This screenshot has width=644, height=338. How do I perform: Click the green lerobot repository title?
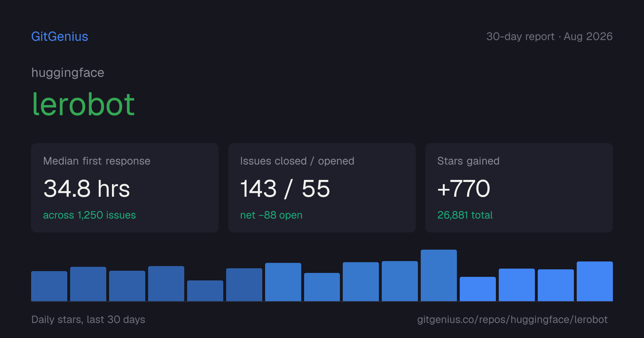[x=83, y=104]
